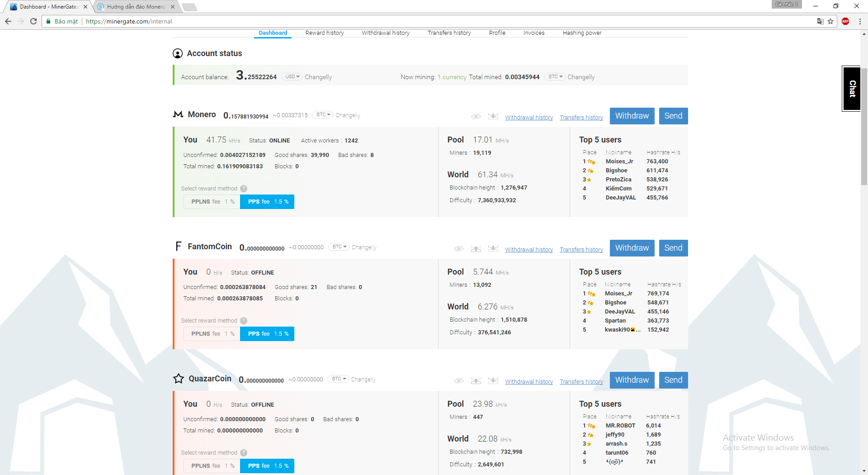Close the Hướng dẫn đào Monero tab
The image size is (868, 475).
point(173,7)
